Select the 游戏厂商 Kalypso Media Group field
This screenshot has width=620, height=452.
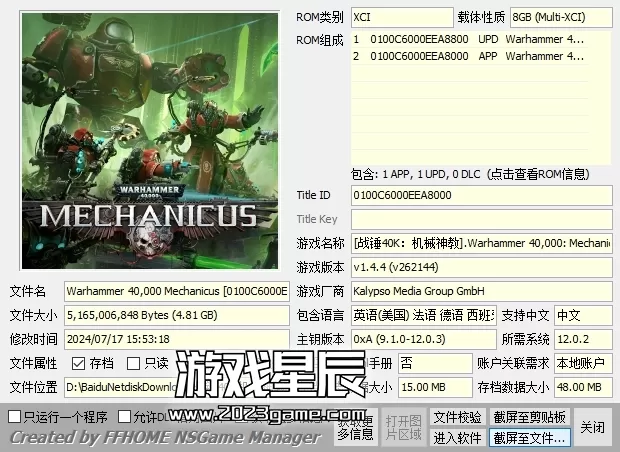coord(481,291)
